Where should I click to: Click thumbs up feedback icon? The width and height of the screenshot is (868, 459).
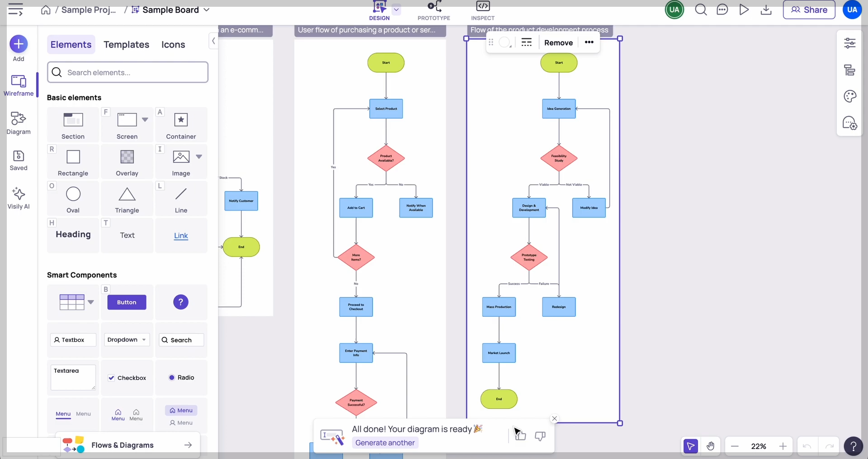tap(520, 436)
